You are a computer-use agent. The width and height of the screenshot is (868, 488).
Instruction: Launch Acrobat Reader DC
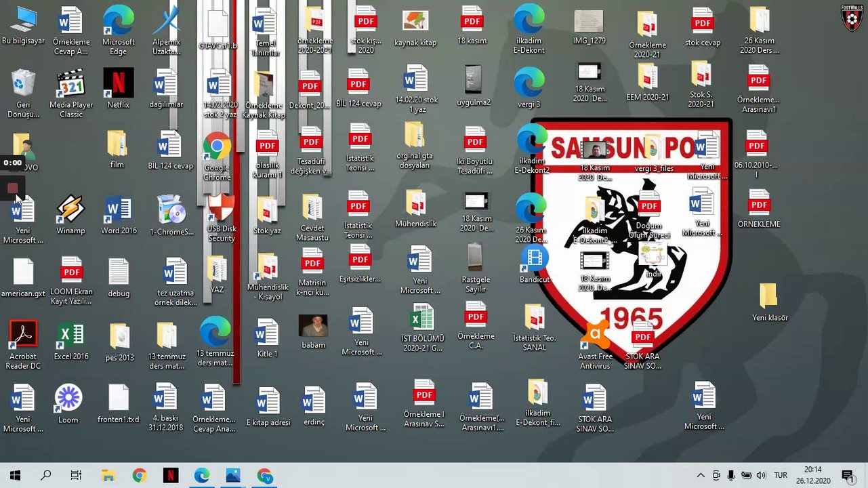[x=23, y=345]
